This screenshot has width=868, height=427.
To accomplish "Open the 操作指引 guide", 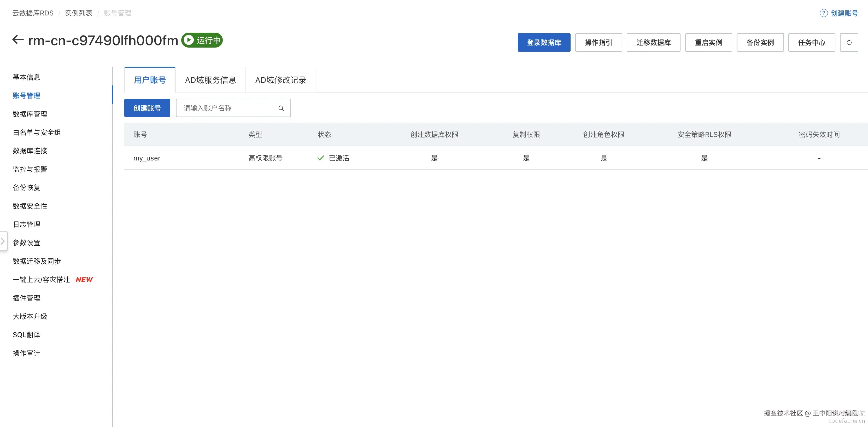I will pos(598,43).
